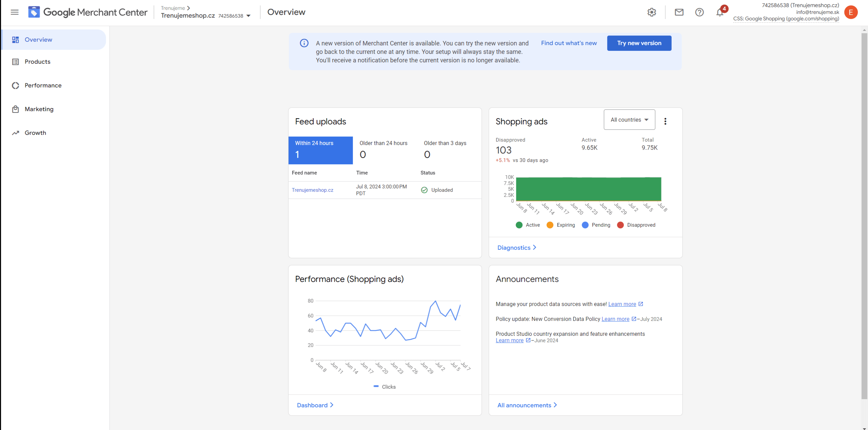Toggle the Expiring legend item

(x=561, y=225)
